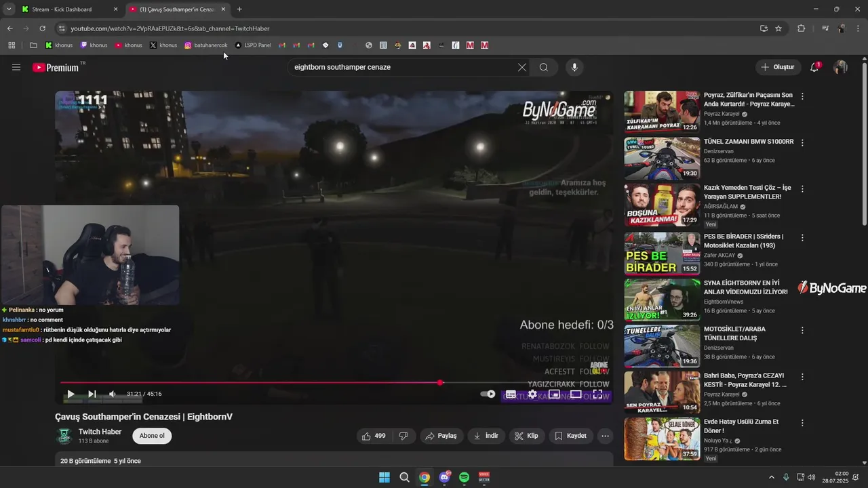Close the Kick Dashboard tab
This screenshot has width=868, height=488.
pos(115,9)
